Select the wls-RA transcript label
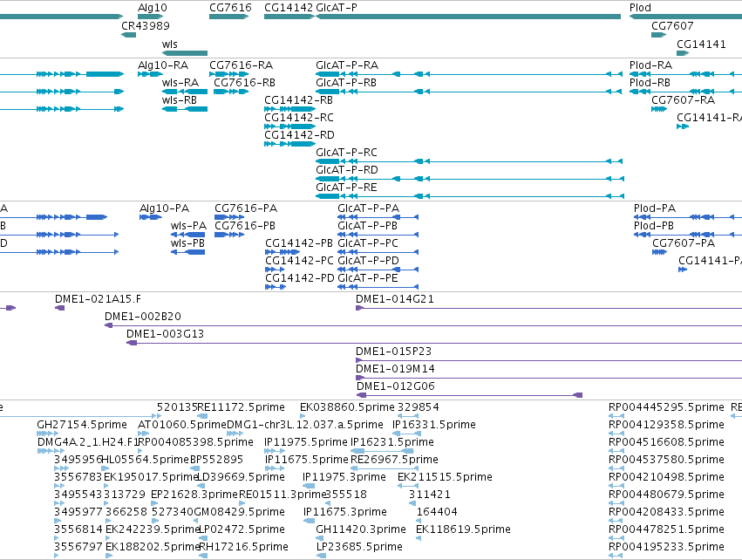The width and height of the screenshot is (742, 560). [180, 82]
